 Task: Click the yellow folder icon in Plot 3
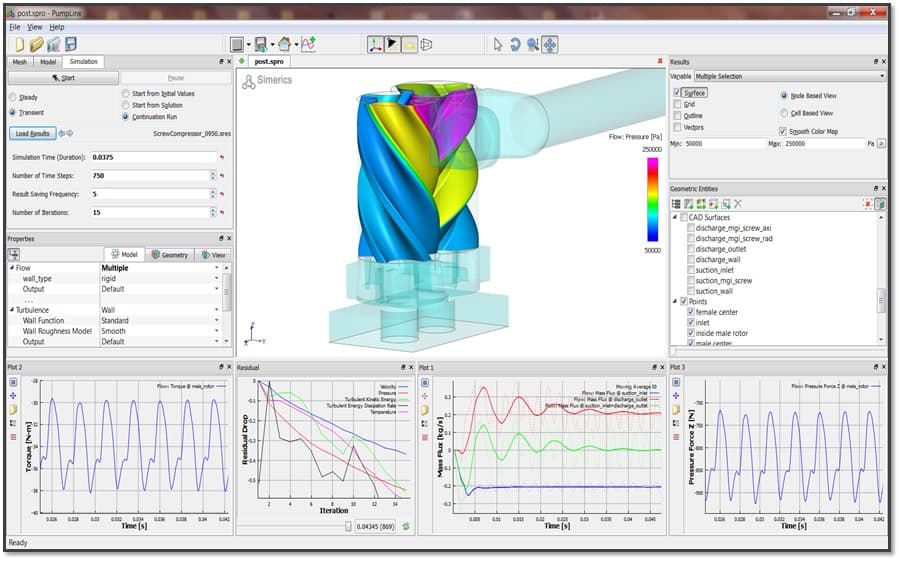pos(676,409)
